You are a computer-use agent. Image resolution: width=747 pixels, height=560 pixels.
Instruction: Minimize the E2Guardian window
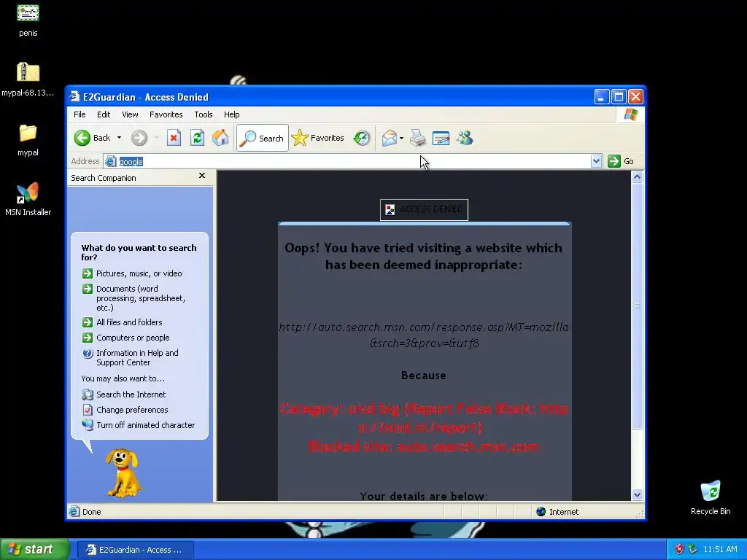pyautogui.click(x=602, y=97)
